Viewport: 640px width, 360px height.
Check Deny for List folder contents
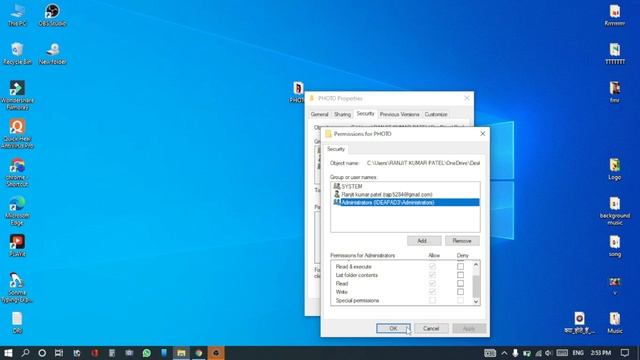pos(460,275)
